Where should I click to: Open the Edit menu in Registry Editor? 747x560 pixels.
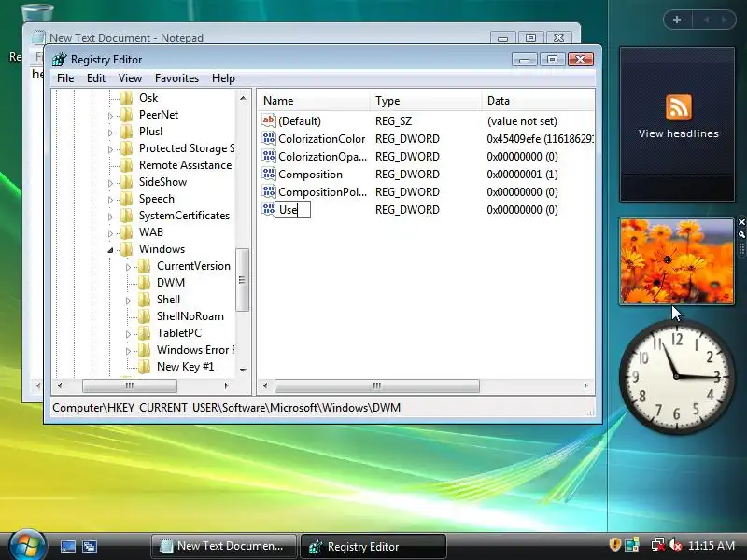click(96, 78)
